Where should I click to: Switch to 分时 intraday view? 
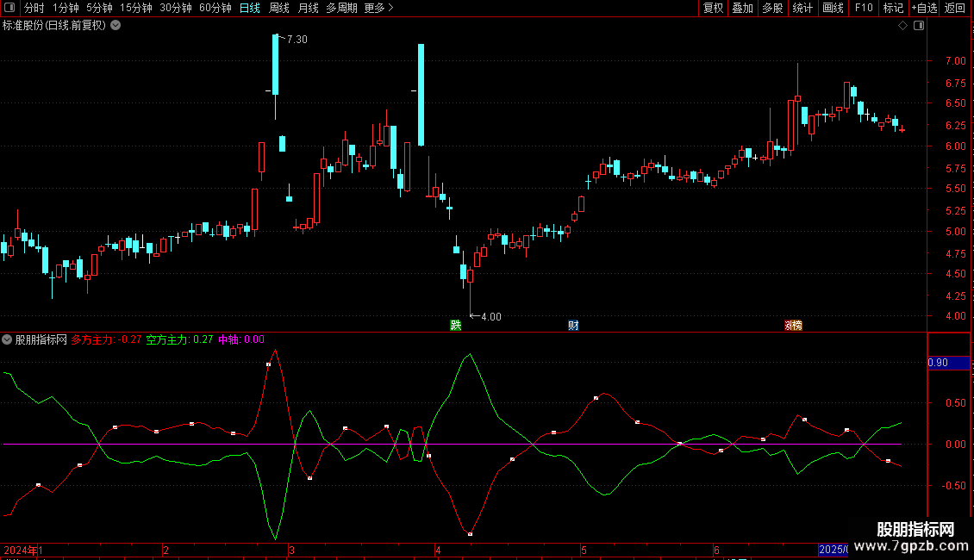(x=34, y=8)
